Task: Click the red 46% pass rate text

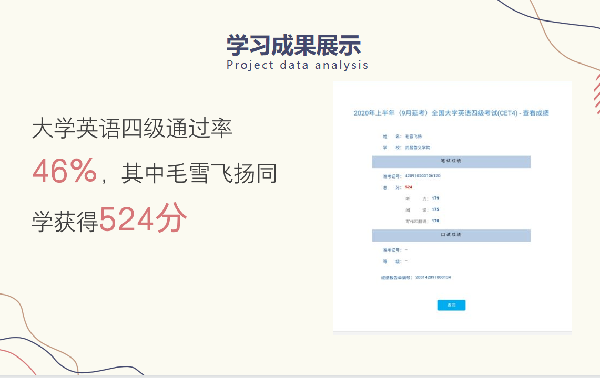Action: [x=65, y=171]
